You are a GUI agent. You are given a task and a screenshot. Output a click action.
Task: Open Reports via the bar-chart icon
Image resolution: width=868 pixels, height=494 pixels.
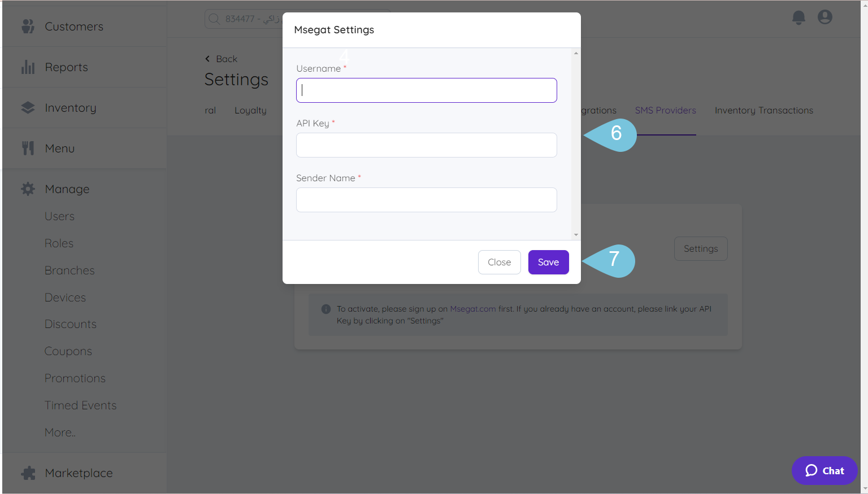[28, 67]
